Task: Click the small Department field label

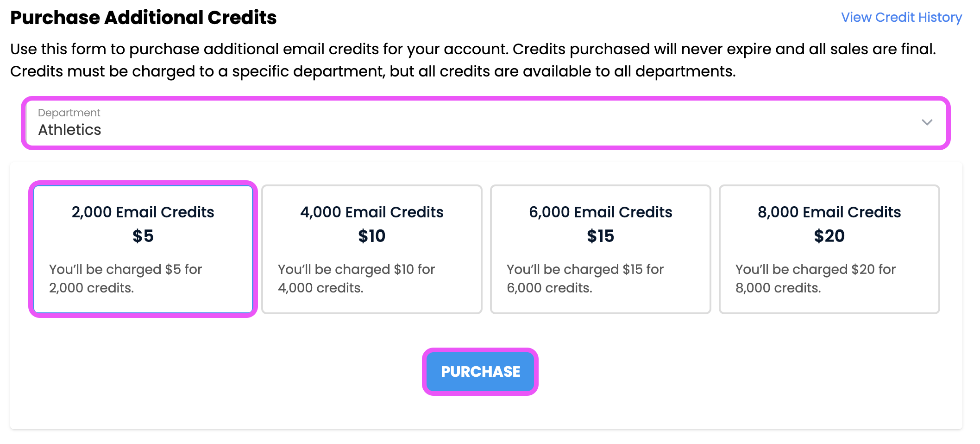Action: click(69, 113)
